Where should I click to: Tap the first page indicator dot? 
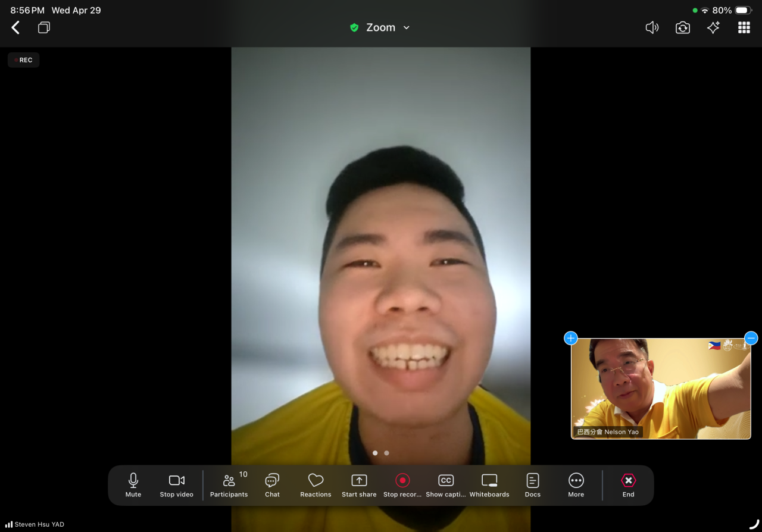click(375, 453)
